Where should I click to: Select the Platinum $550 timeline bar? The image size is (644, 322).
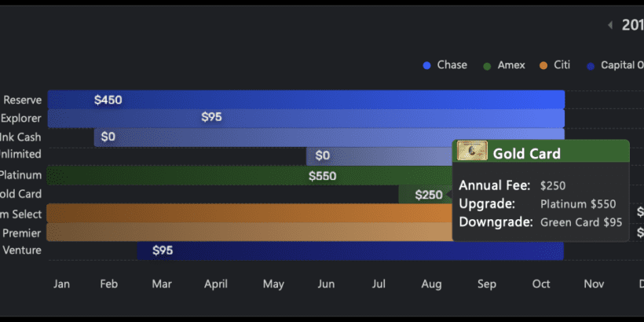249,175
